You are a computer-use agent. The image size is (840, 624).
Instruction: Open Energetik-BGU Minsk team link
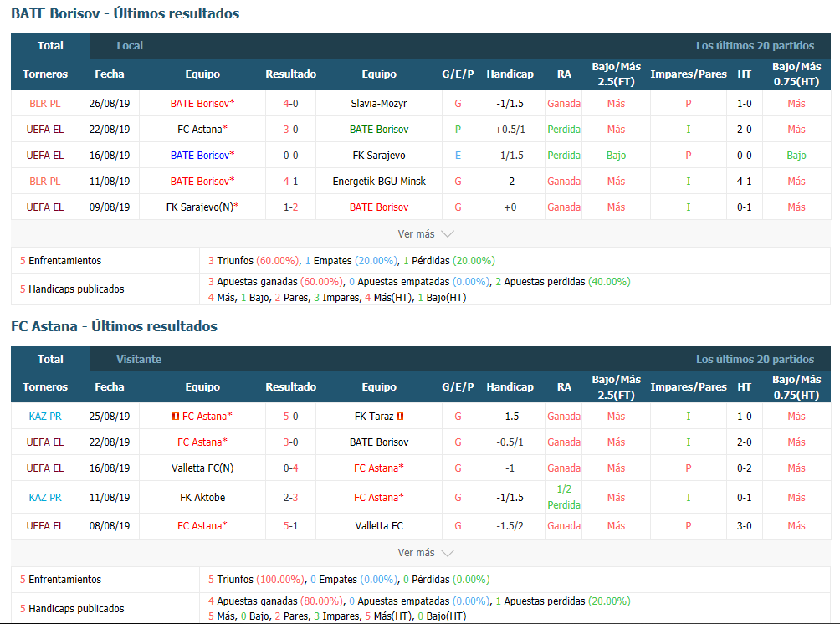379,181
